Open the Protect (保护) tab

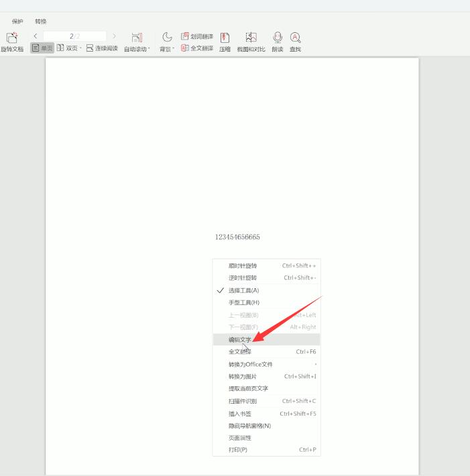[17, 21]
